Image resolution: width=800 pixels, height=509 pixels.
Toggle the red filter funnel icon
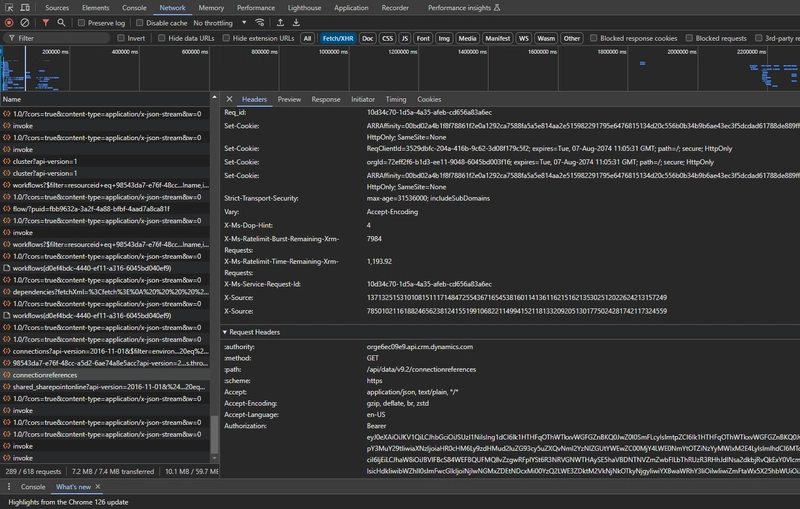tap(46, 22)
